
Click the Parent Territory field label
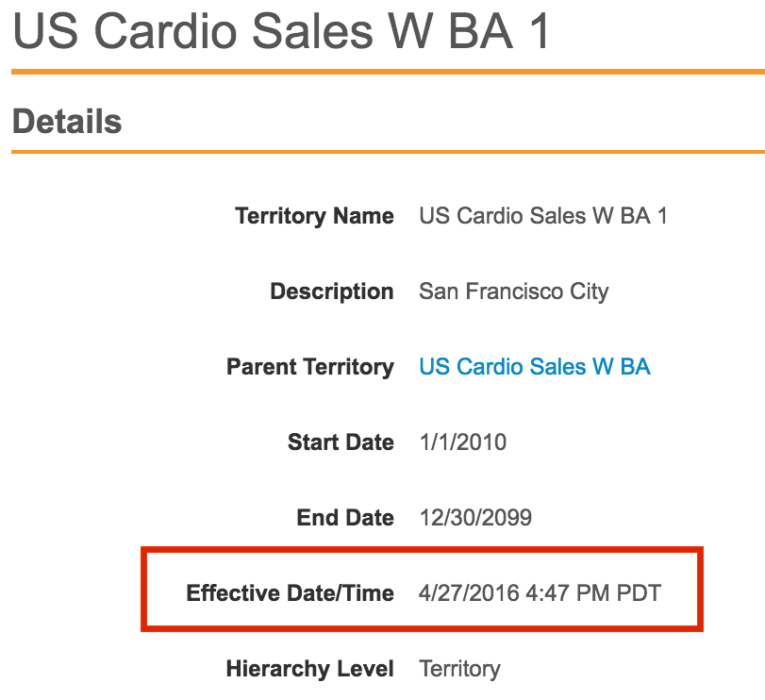[x=309, y=367]
